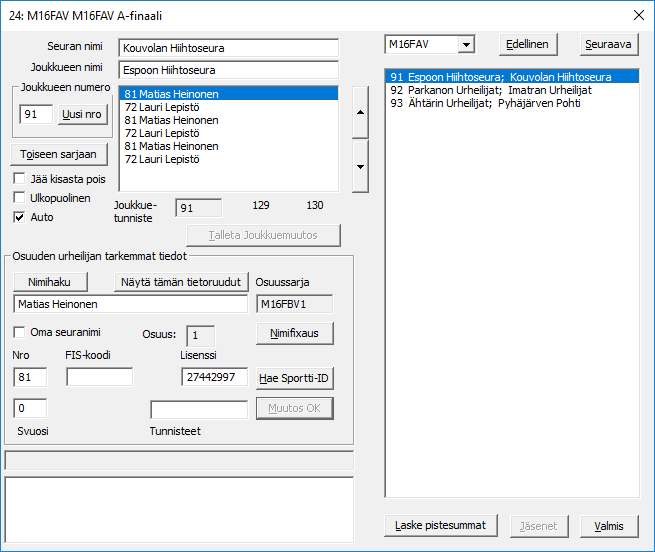
Task: Enable the Jää kisasta pois checkbox
Action: (20, 179)
